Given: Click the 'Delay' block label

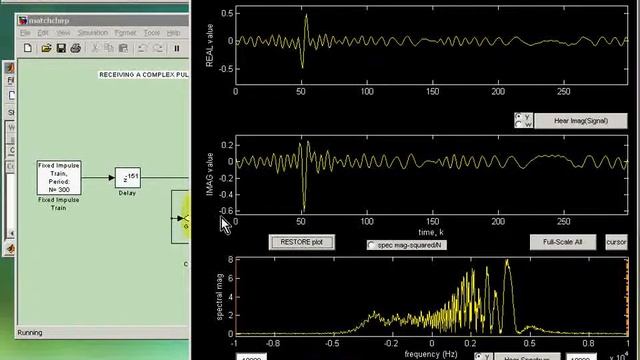Looking at the screenshot, I should coord(127,193).
